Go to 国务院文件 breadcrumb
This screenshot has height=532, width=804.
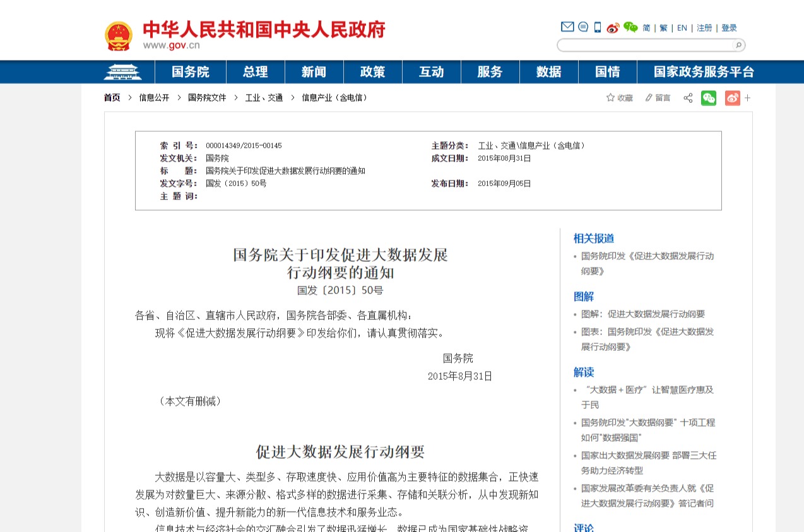pyautogui.click(x=207, y=98)
